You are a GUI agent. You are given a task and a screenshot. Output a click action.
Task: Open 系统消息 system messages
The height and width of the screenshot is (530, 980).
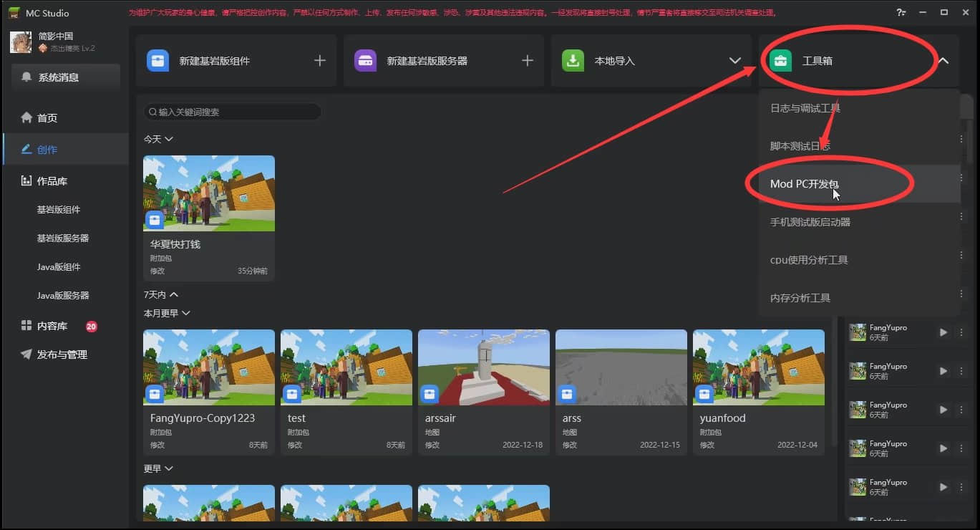click(x=65, y=77)
